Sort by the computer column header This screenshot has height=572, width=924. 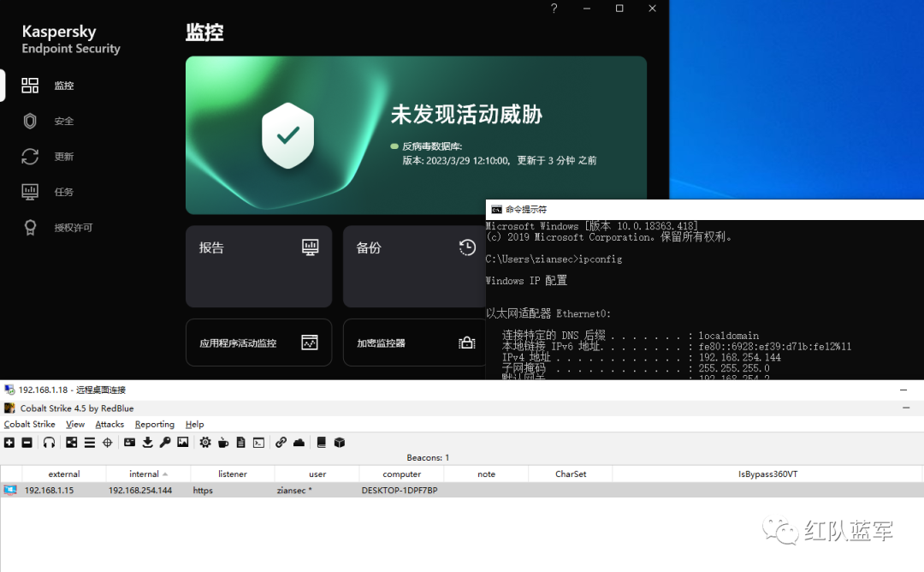tap(401, 474)
